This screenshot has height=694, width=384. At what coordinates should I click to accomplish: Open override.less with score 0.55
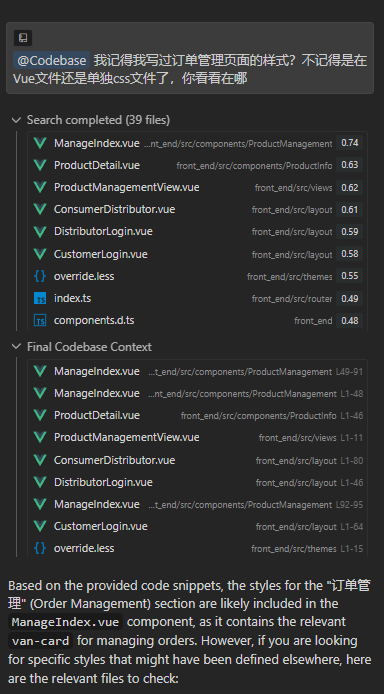[x=197, y=276]
